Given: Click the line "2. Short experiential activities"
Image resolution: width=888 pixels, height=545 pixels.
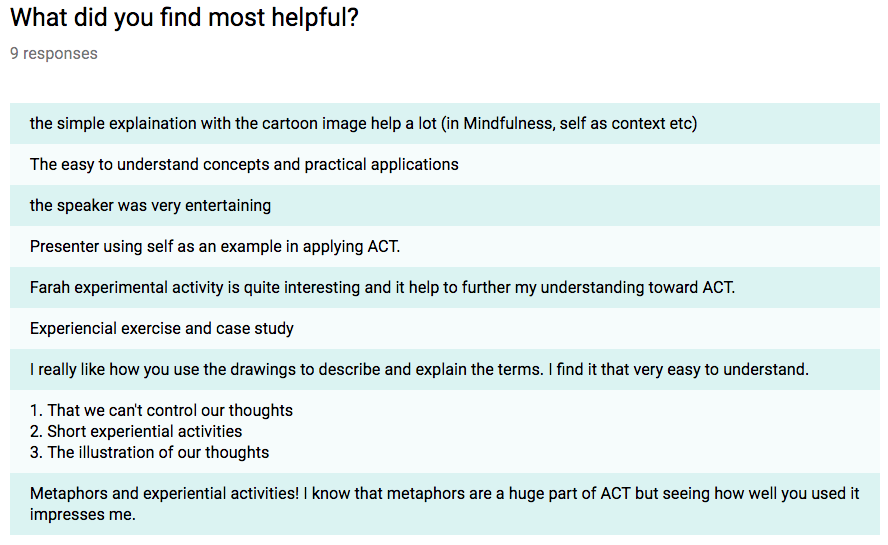Looking at the screenshot, I should (x=136, y=432).
